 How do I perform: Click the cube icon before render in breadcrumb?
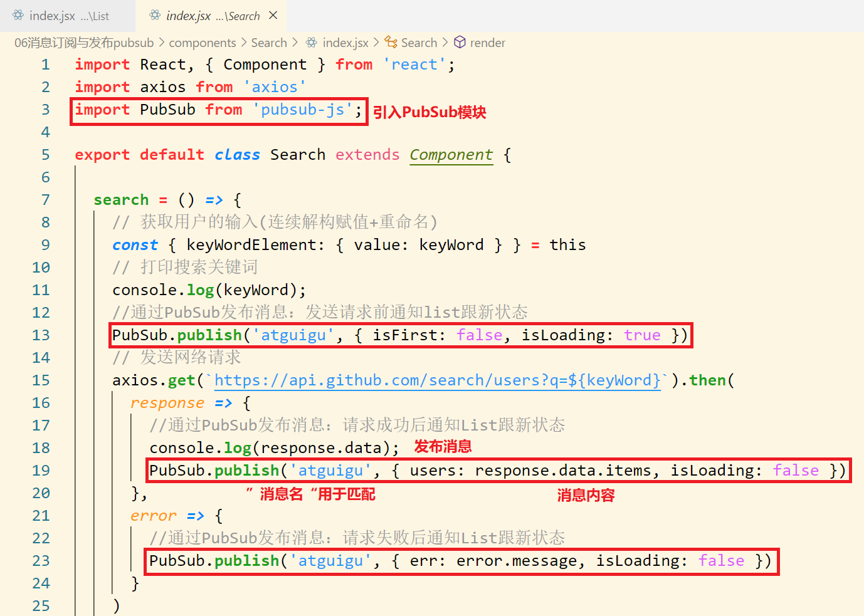click(x=461, y=42)
